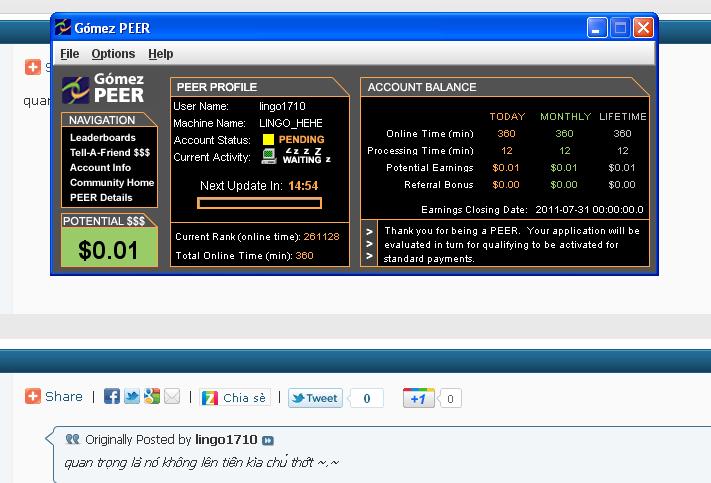This screenshot has width=711, height=483.
Task: Click Earnings Closing Date value 2011-07-31
Action: [589, 210]
